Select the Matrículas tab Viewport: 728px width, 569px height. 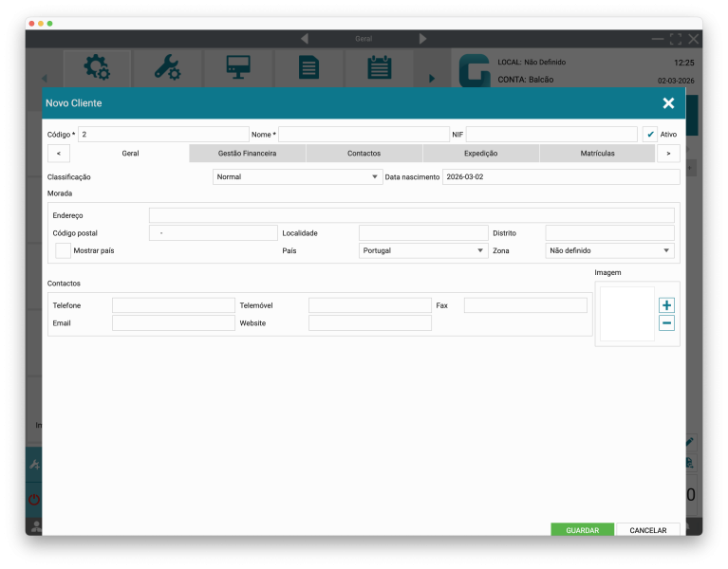597,153
